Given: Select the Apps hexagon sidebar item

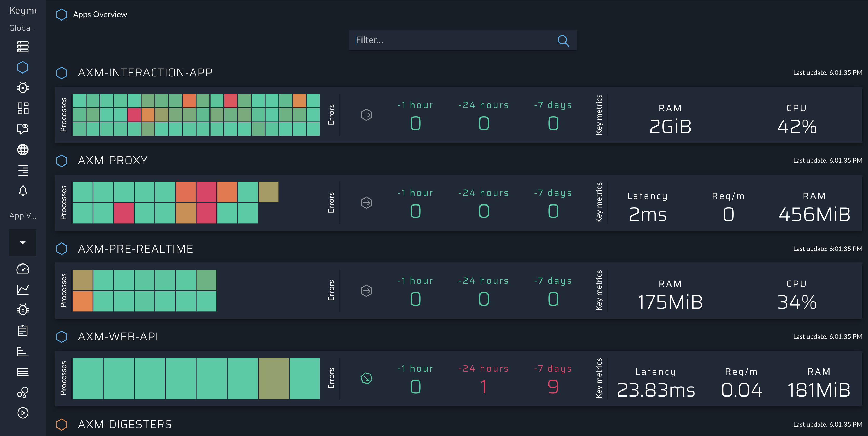Looking at the screenshot, I should point(23,67).
